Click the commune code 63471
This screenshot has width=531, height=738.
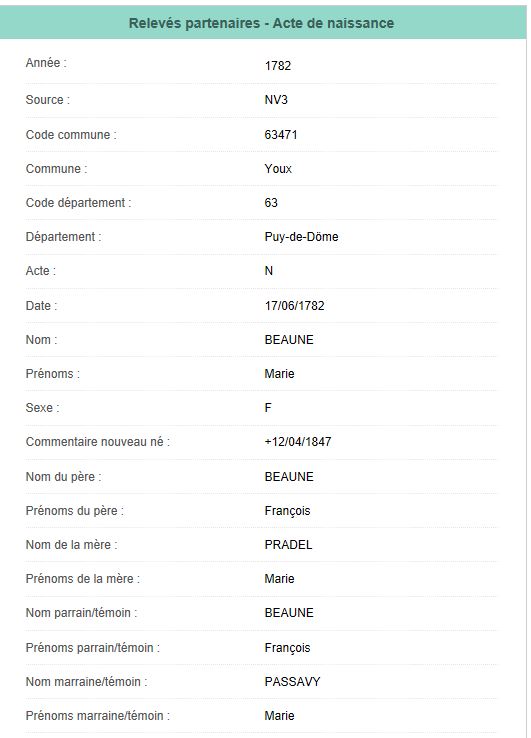[x=281, y=135]
